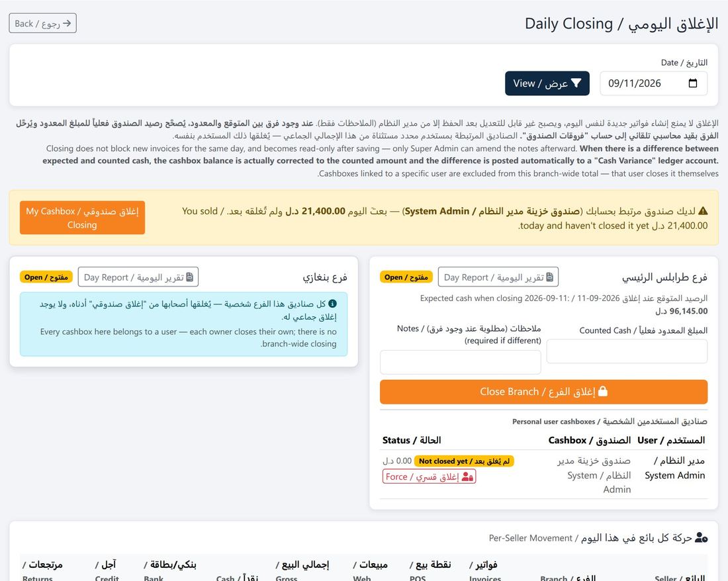Click the Date / التاريخ field label
This screenshot has width=728, height=581.
684,63
